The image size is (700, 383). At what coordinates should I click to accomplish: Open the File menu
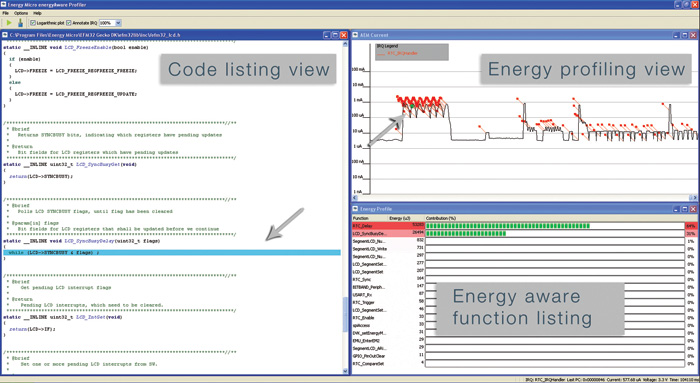point(5,13)
